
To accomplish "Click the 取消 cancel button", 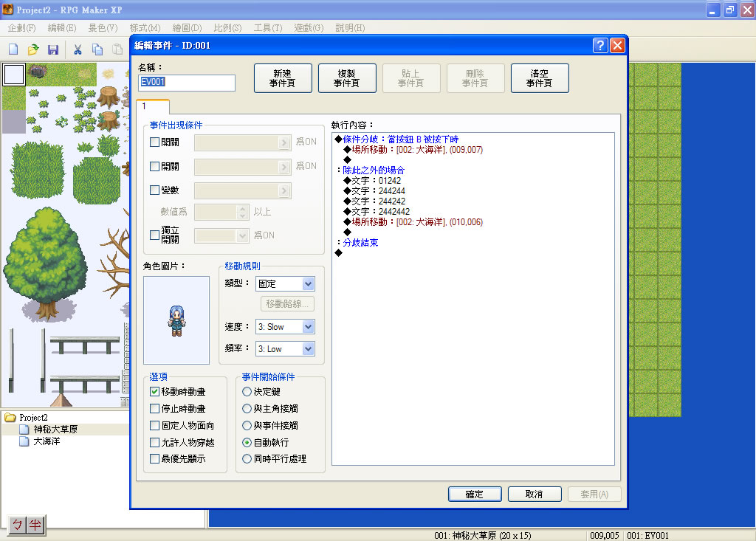I will point(535,495).
